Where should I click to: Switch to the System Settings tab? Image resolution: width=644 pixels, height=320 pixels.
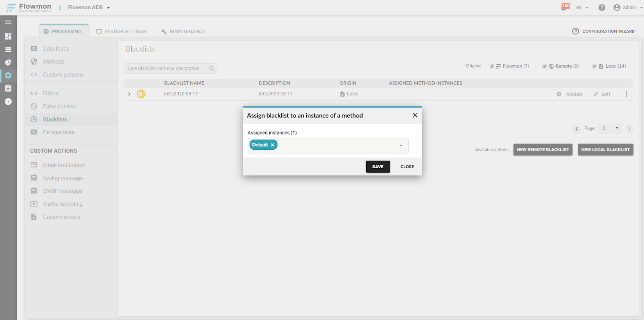(x=122, y=31)
